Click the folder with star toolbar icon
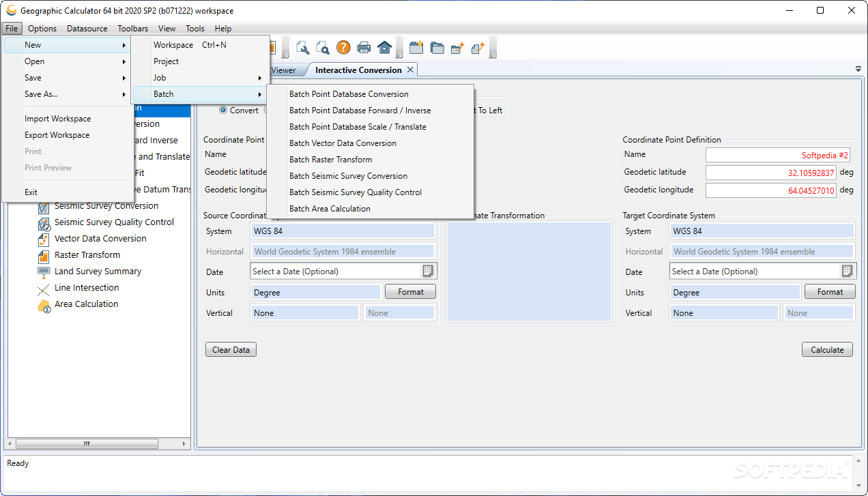This screenshot has height=496, width=868. 416,48
